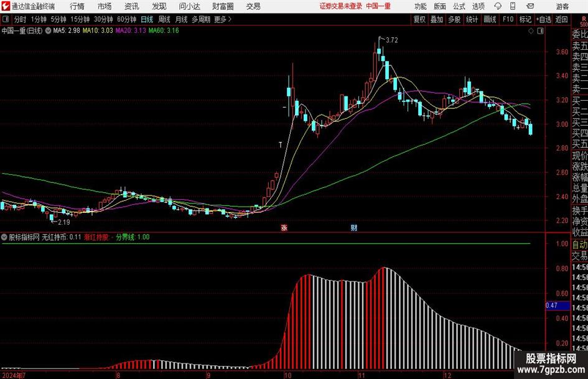
Task: Click the MA10: 3.03 label
Action: pos(98,30)
